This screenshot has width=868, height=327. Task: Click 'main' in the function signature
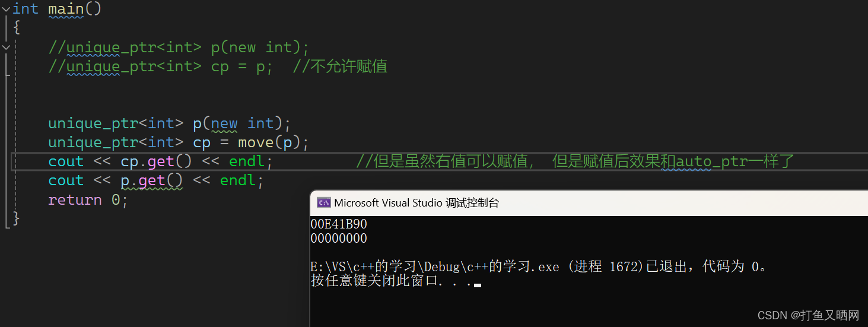point(66,9)
